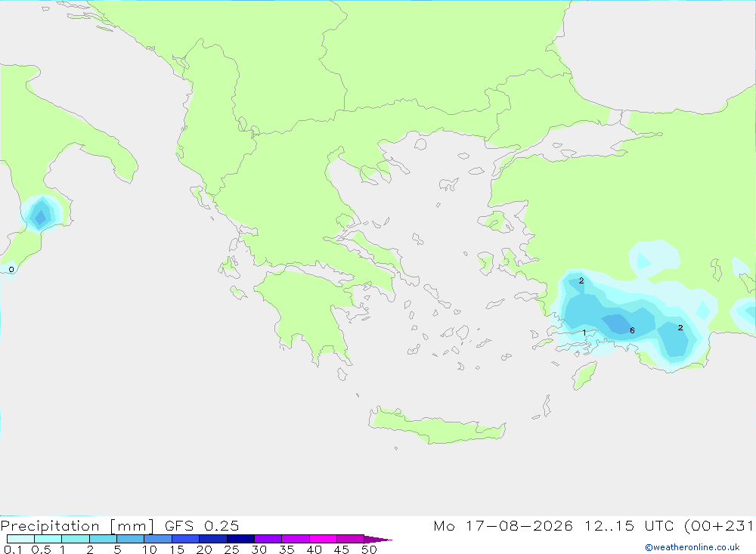Click the legend label '0.5'

(x=41, y=549)
